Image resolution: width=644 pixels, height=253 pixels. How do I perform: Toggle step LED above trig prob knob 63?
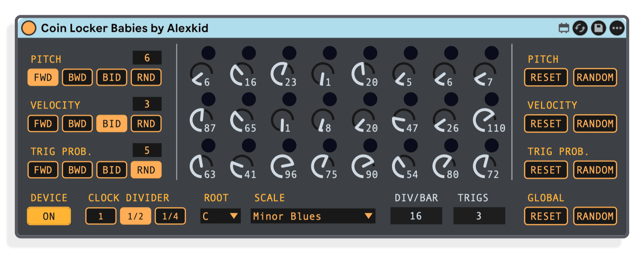point(208,146)
